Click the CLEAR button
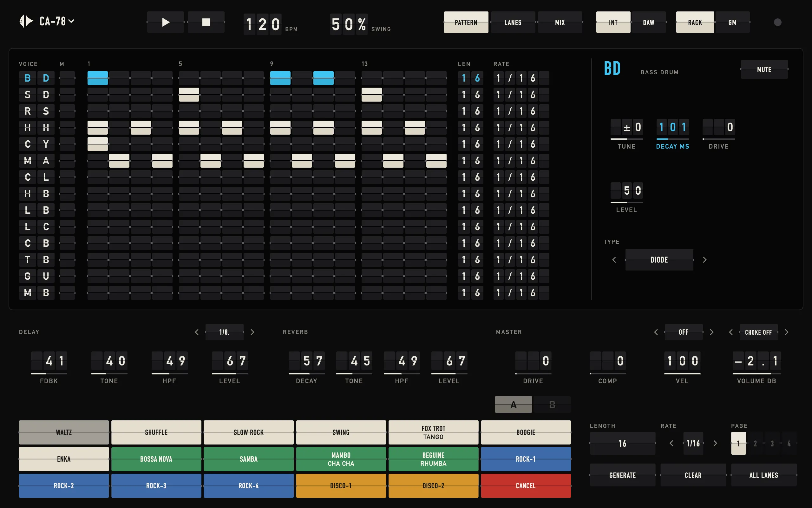The height and width of the screenshot is (508, 812). (693, 475)
